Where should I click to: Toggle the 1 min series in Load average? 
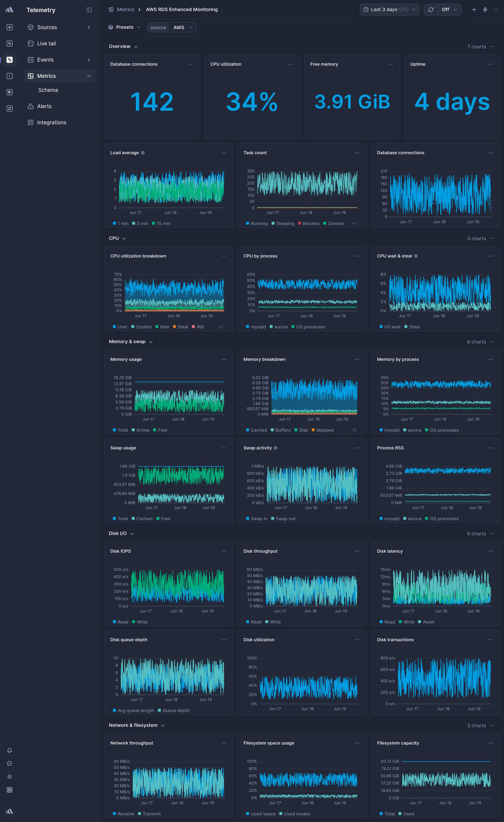(121, 224)
